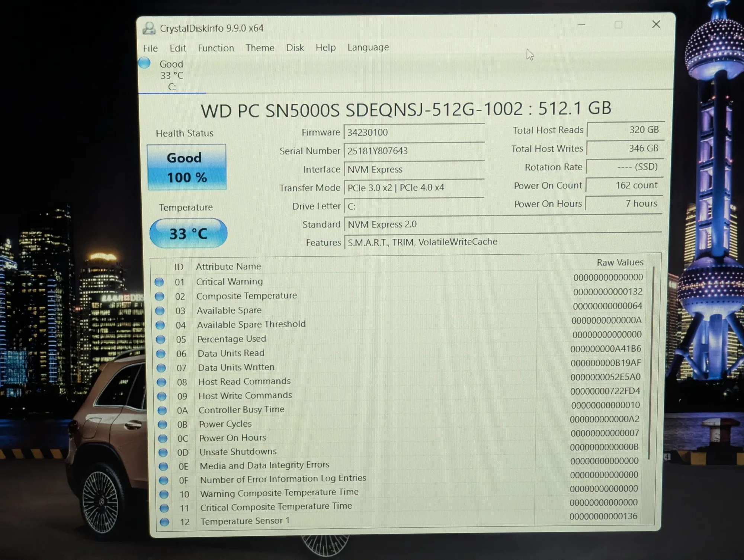
Task: Click the Transfer Mode field
Action: click(x=414, y=187)
